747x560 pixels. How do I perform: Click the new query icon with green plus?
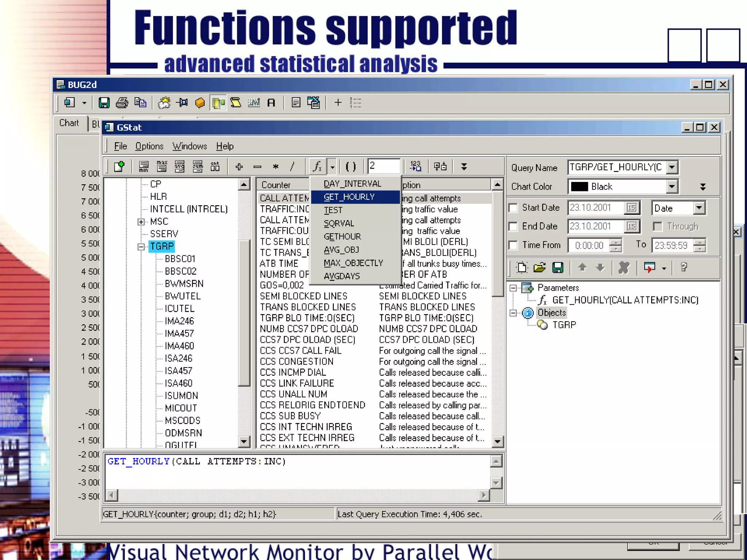(x=119, y=167)
